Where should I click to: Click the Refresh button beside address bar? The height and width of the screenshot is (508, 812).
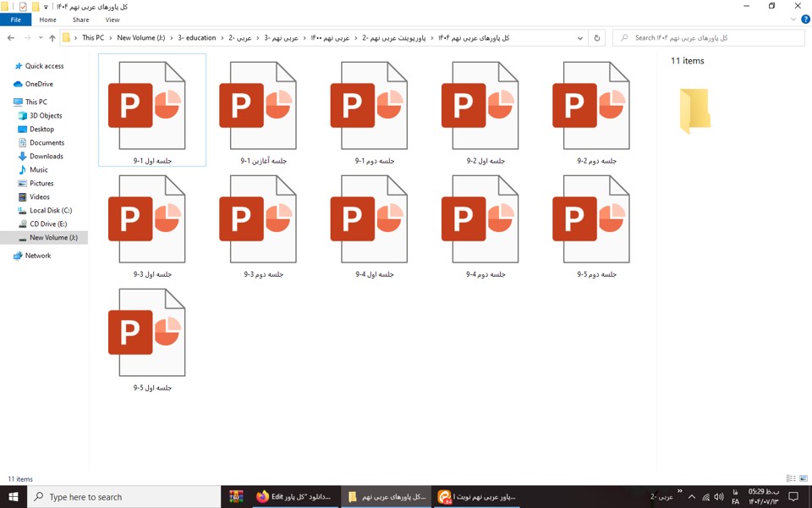(x=597, y=38)
